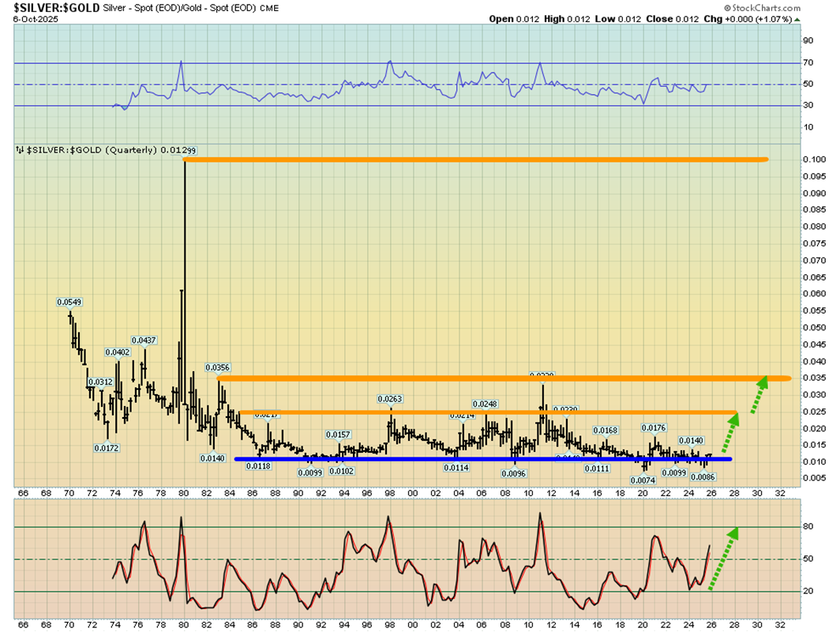Click the $SILVER:$GOLD ticker title
The image size is (840, 632).
pyautogui.click(x=44, y=6)
